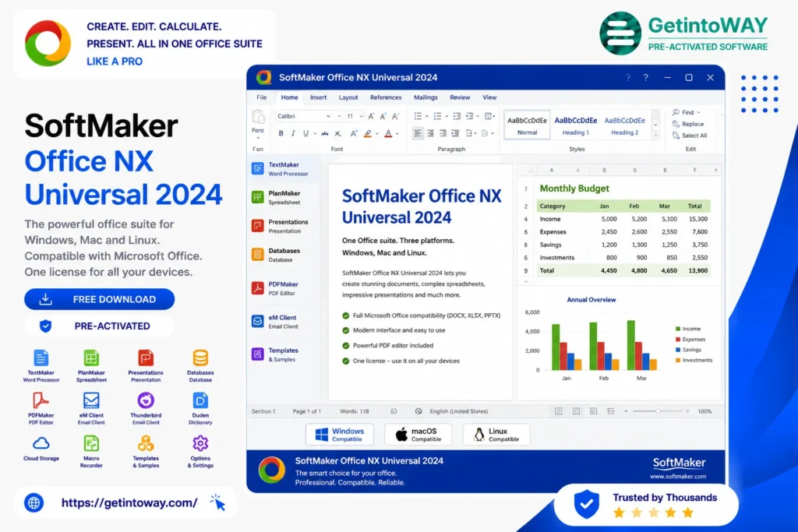
Task: Switch to the References tab
Action: pyautogui.click(x=385, y=97)
